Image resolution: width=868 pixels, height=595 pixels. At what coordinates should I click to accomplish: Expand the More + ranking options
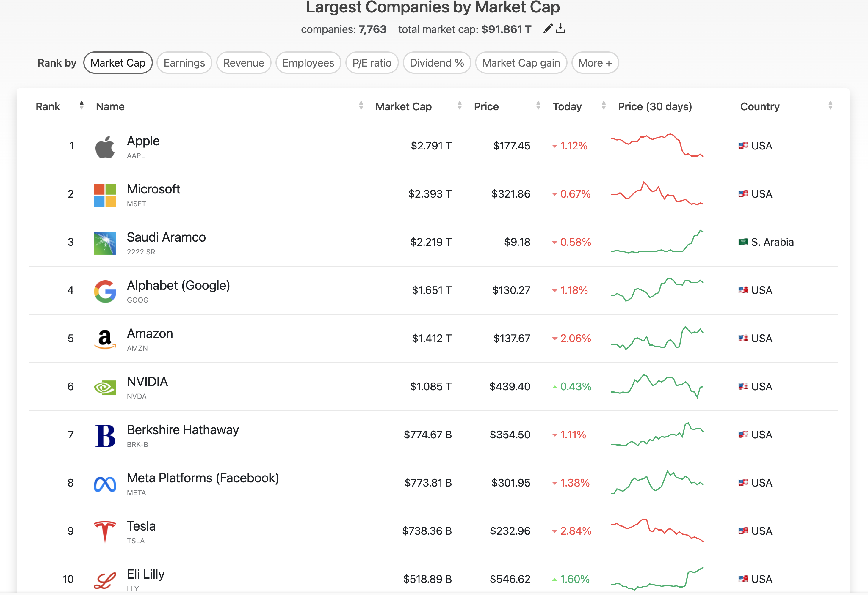click(x=595, y=63)
